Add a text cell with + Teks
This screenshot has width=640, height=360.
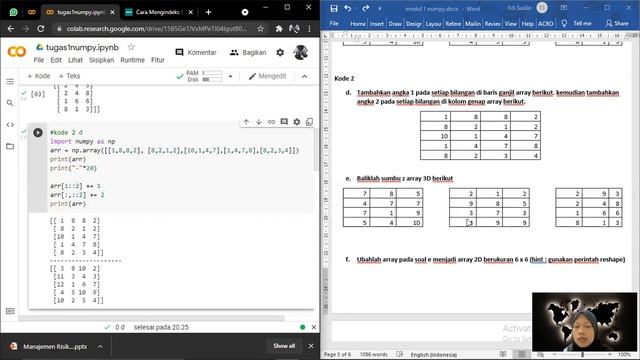coord(69,76)
